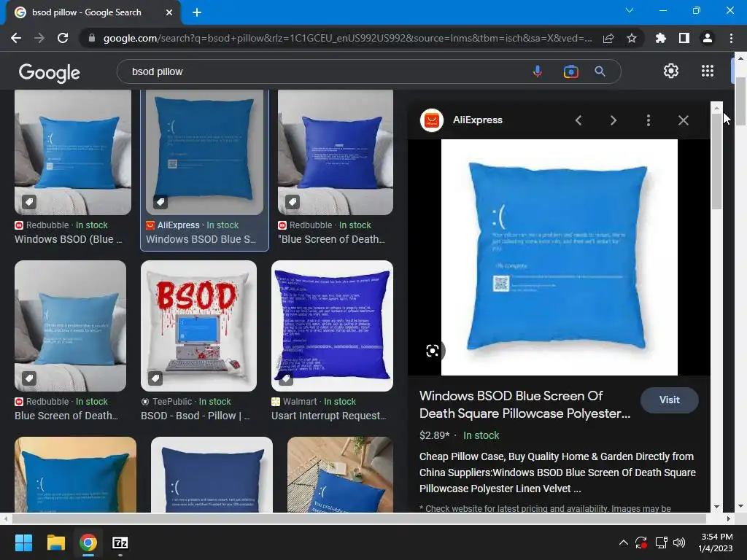Click the Chrome taskbar icon
747x560 pixels.
pos(88,542)
